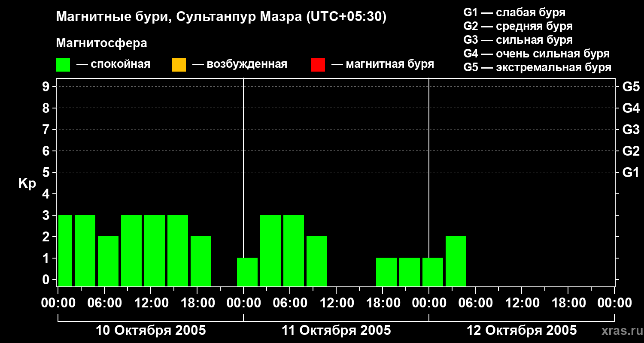
Task: Click the '06:00' time label for 10 Октября
Action: [x=104, y=303]
